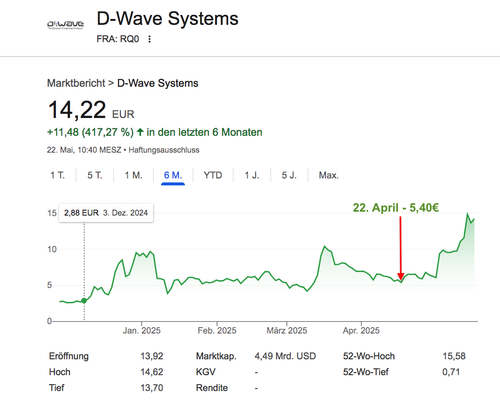Click the März 2025 axis label
500x400 pixels.
click(287, 331)
